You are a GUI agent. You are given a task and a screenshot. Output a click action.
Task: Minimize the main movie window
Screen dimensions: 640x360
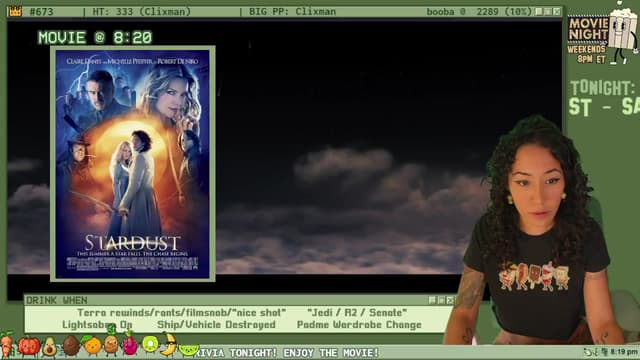(539, 11)
